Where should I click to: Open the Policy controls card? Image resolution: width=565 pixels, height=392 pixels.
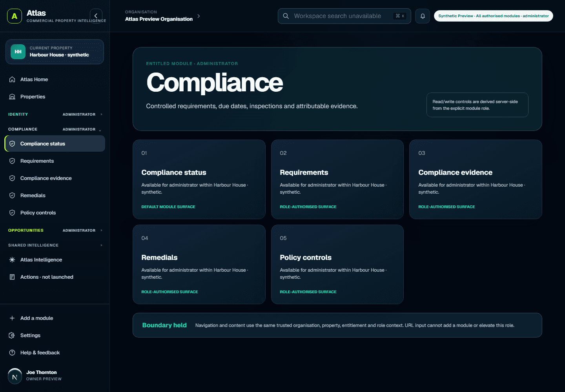337,264
